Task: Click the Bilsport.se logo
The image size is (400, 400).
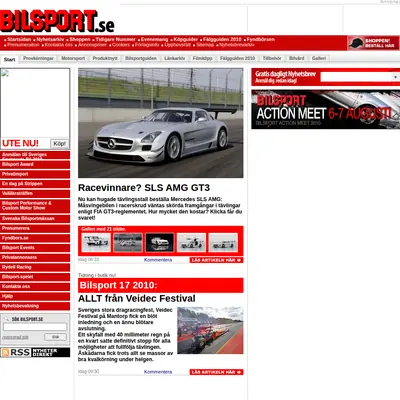Action: coord(57,21)
